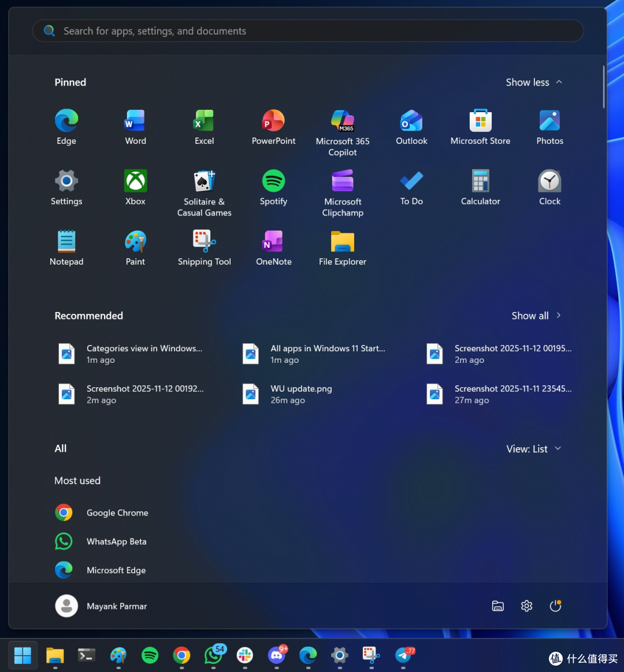
Task: Open Notepad from pinned apps
Action: tap(66, 248)
